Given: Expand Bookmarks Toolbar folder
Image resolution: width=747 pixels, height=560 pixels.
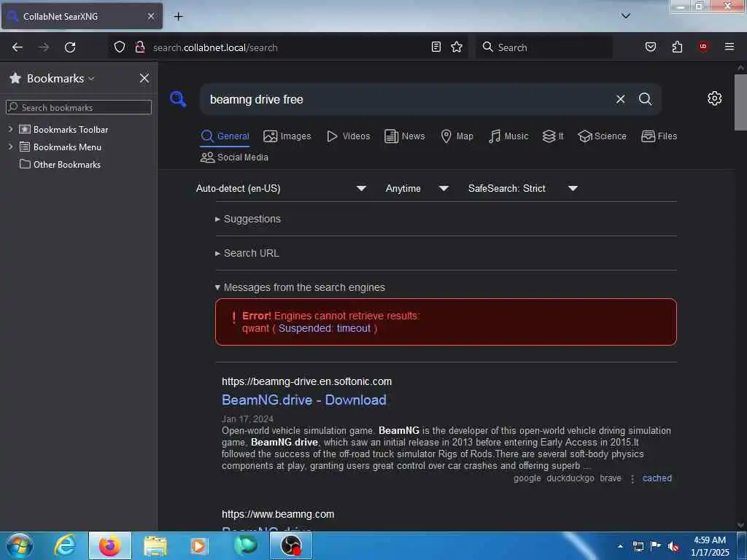Looking at the screenshot, I should pyautogui.click(x=10, y=129).
